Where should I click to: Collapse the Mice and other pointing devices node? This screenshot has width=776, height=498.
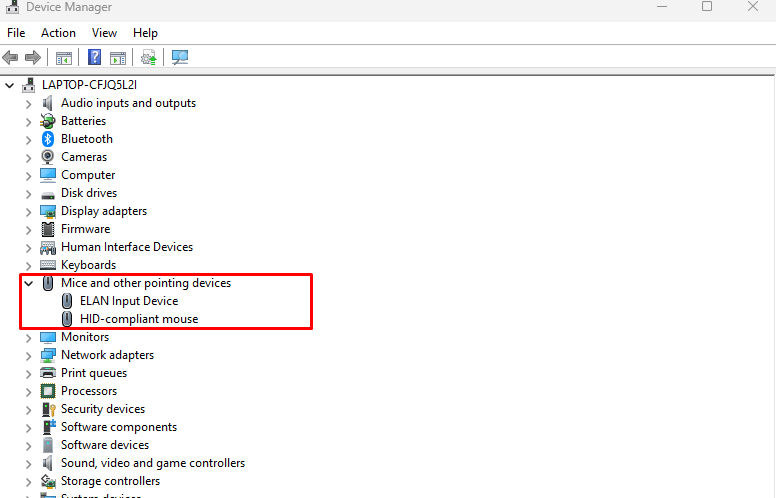[28, 283]
